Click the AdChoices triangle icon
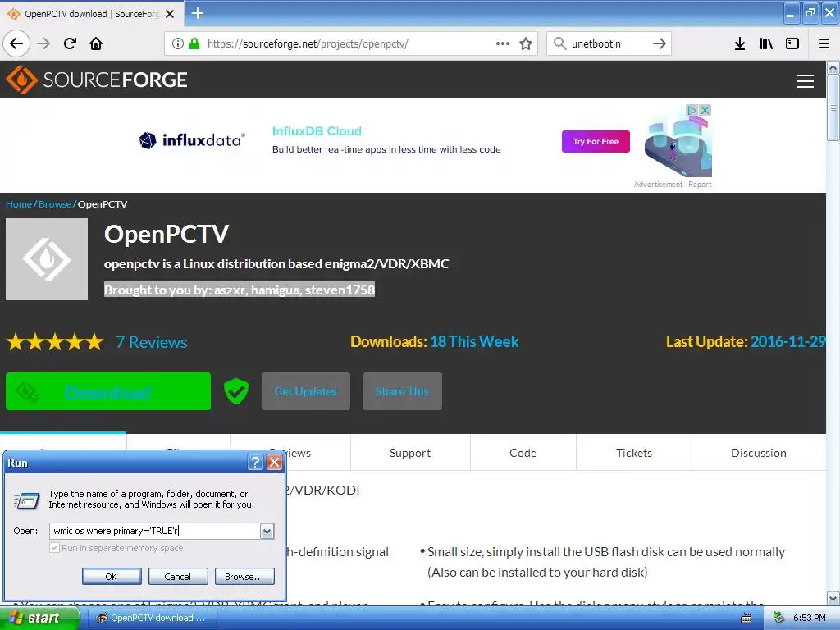The width and height of the screenshot is (840, 630). (x=692, y=110)
